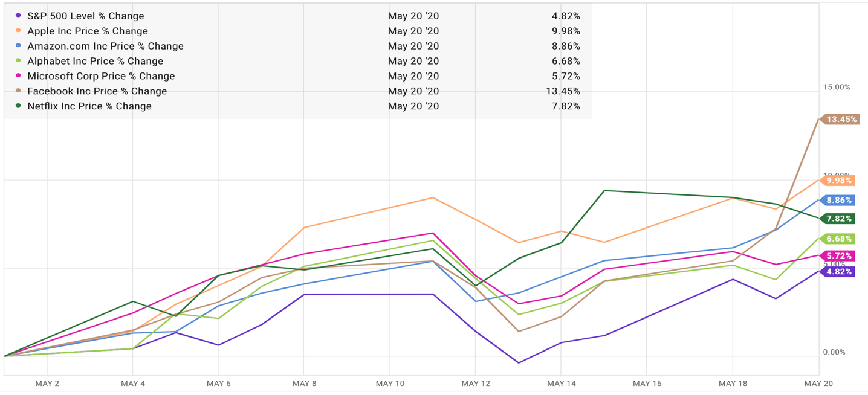Image resolution: width=868 pixels, height=395 pixels.
Task: Click the orange 9.98% end-of-line flag
Action: (x=837, y=181)
